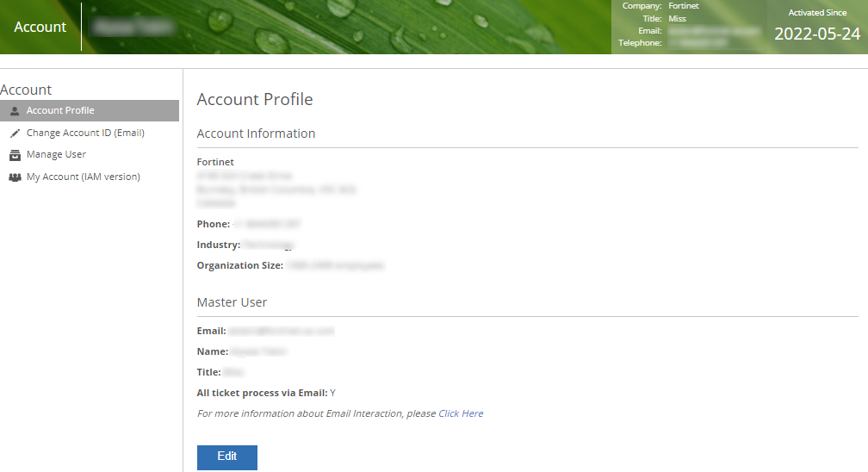Click the Account Profile page heading
Image resolution: width=868 pixels, height=472 pixels.
pos(255,100)
